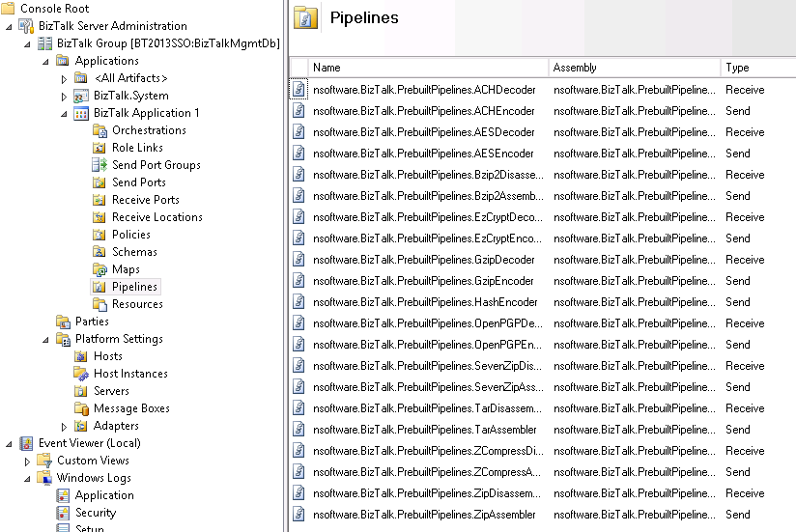Select the EzCryptDeco... pipeline row
Image resolution: width=796 pixels, height=532 pixels.
coord(542,217)
